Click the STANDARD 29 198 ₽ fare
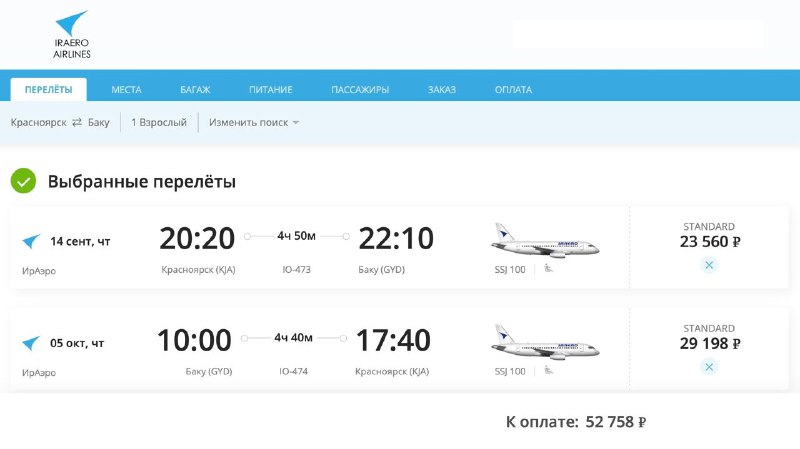 [709, 337]
